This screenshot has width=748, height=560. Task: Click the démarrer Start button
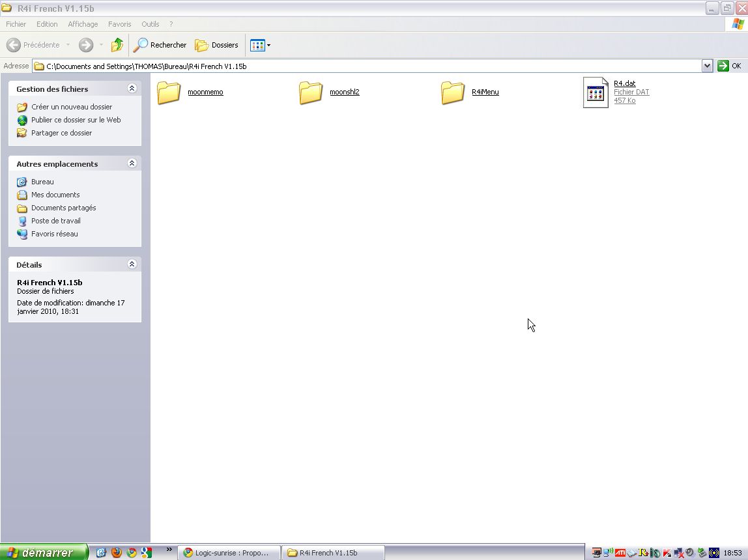(x=44, y=553)
